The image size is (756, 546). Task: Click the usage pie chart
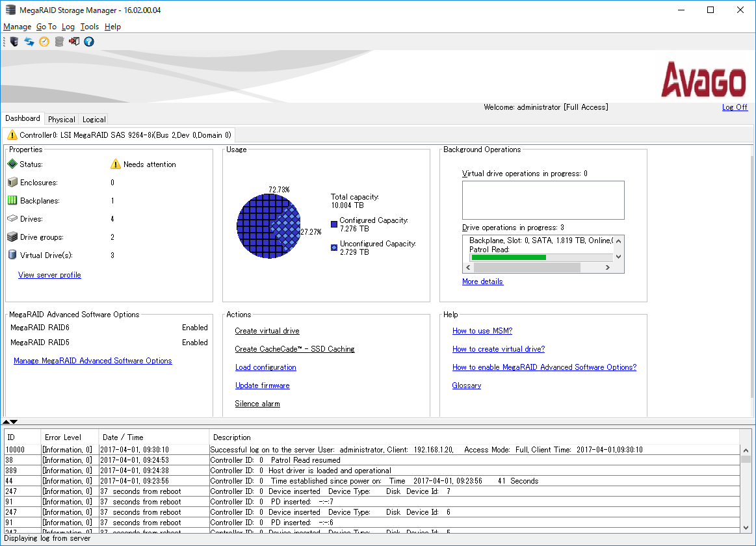(268, 226)
